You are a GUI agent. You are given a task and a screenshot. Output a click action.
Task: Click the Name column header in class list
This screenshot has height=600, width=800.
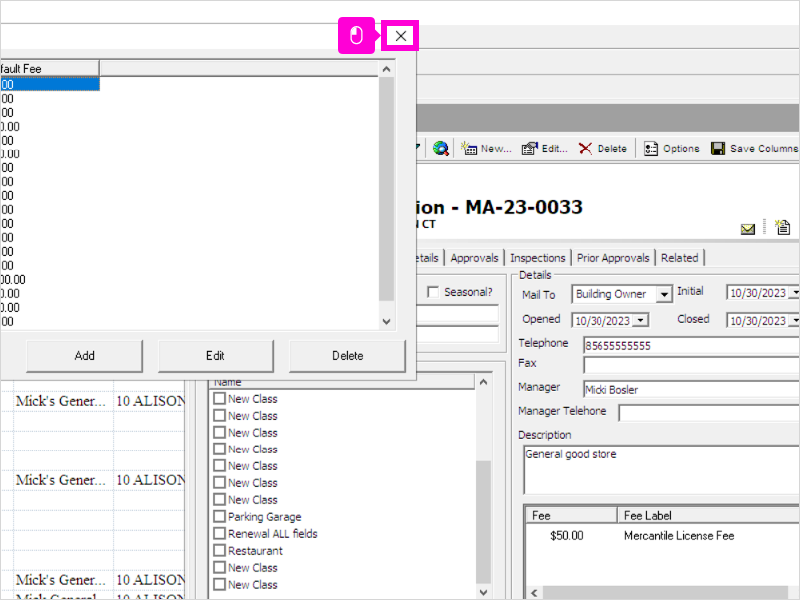342,382
